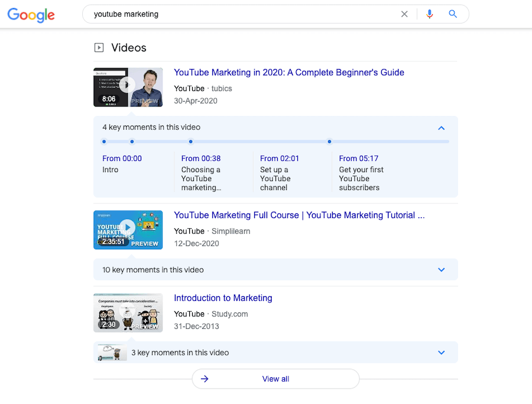The width and height of the screenshot is (532, 404).
Task: Jump to the 00:00 timeline dot
Action: tap(104, 141)
